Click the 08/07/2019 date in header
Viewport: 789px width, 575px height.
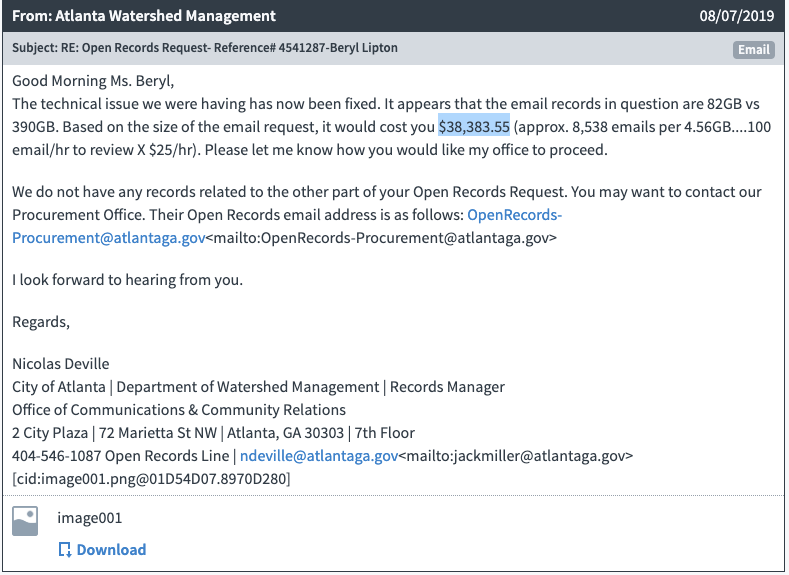(x=737, y=16)
